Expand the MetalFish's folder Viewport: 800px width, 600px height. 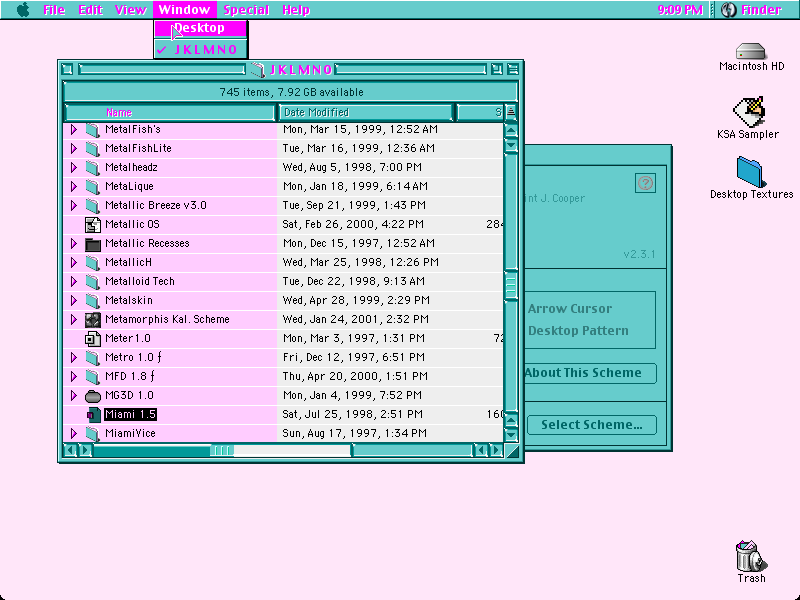click(x=74, y=130)
